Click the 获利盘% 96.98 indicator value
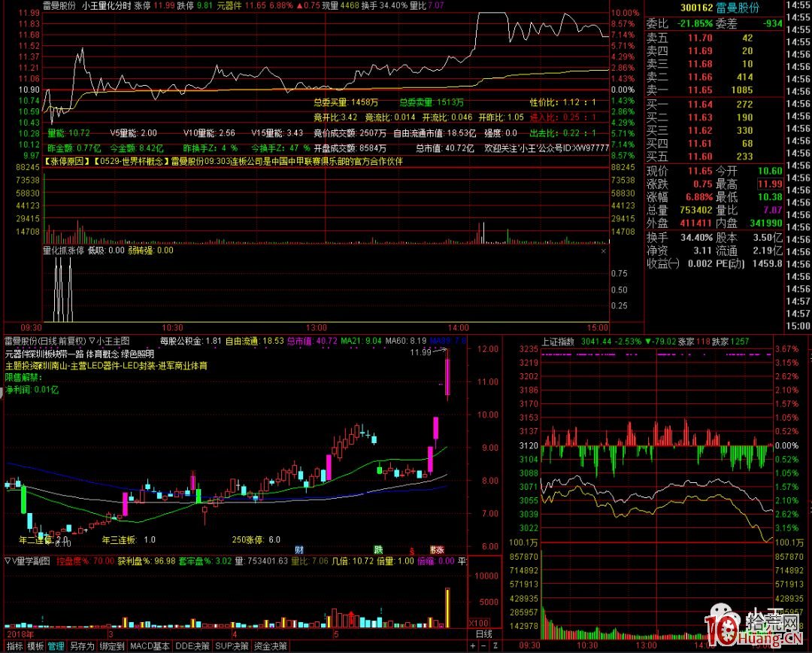Screen dimensions: 812x653 147,560
